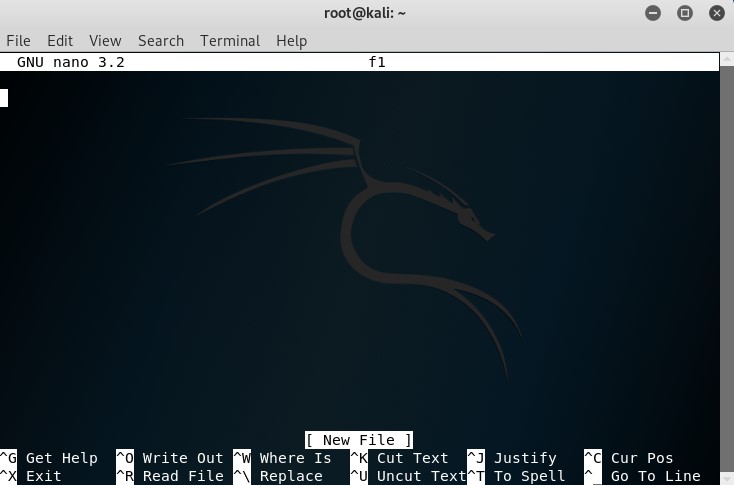Click the ^C Cur Pos shortcut
The height and width of the screenshot is (485, 734).
pyautogui.click(x=629, y=458)
